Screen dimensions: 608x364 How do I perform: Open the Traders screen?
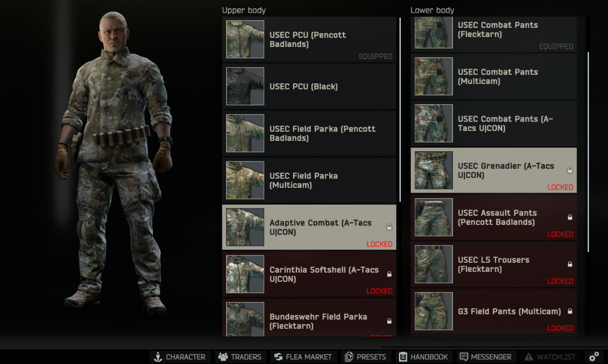[x=240, y=357]
